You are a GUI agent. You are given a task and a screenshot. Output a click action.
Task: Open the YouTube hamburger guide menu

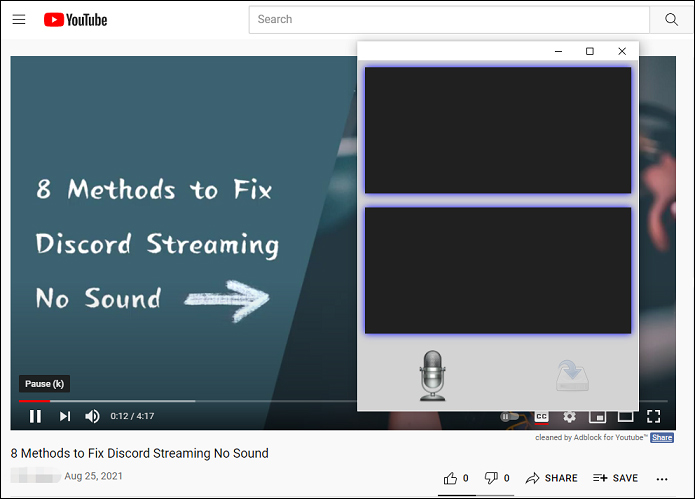click(x=19, y=19)
